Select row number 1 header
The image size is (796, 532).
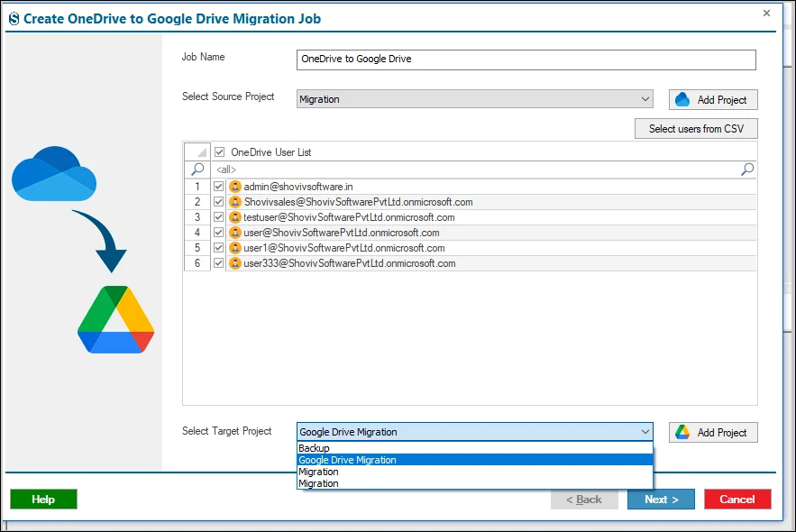tap(197, 187)
